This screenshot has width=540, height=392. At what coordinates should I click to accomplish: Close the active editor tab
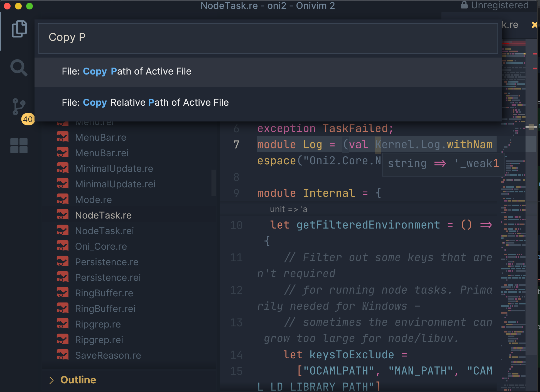(x=535, y=25)
